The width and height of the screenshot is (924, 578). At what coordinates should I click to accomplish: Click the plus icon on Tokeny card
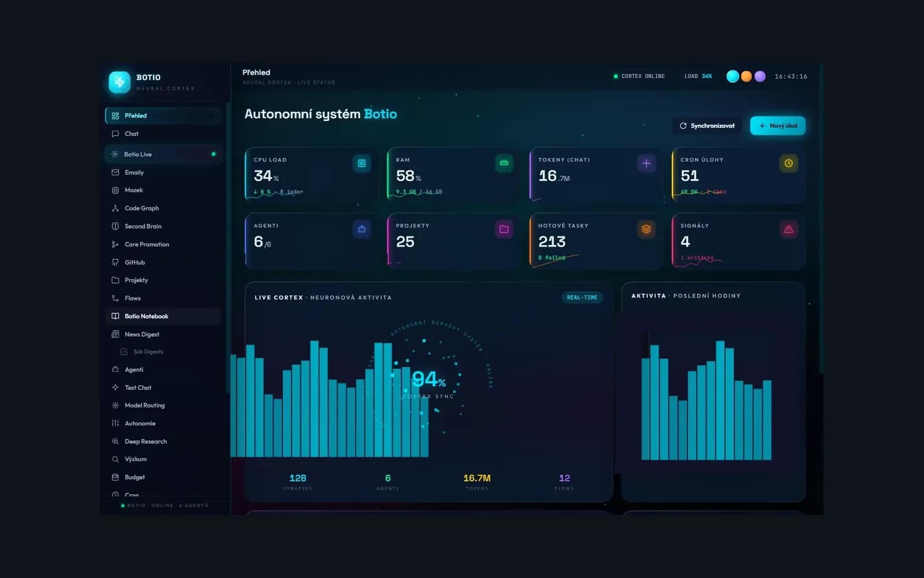pyautogui.click(x=646, y=163)
